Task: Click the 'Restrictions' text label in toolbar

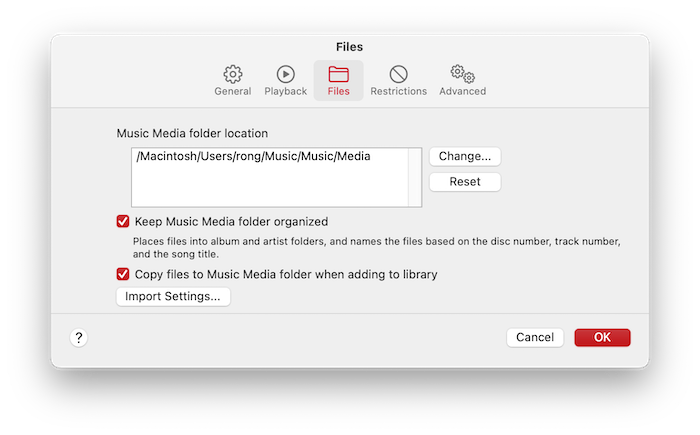Action: point(398,91)
